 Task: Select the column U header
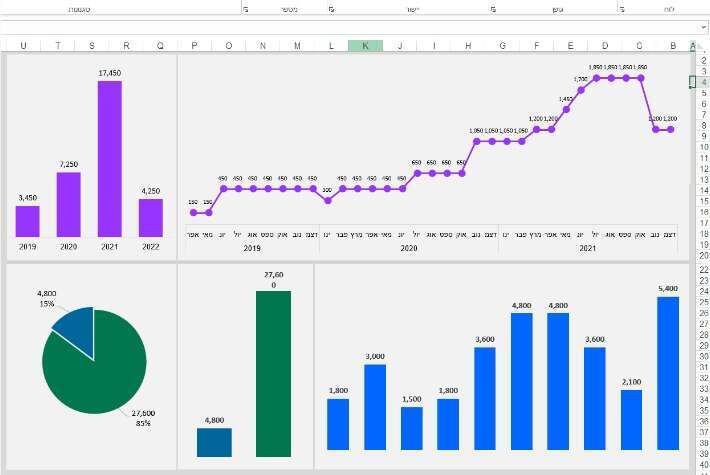23,45
